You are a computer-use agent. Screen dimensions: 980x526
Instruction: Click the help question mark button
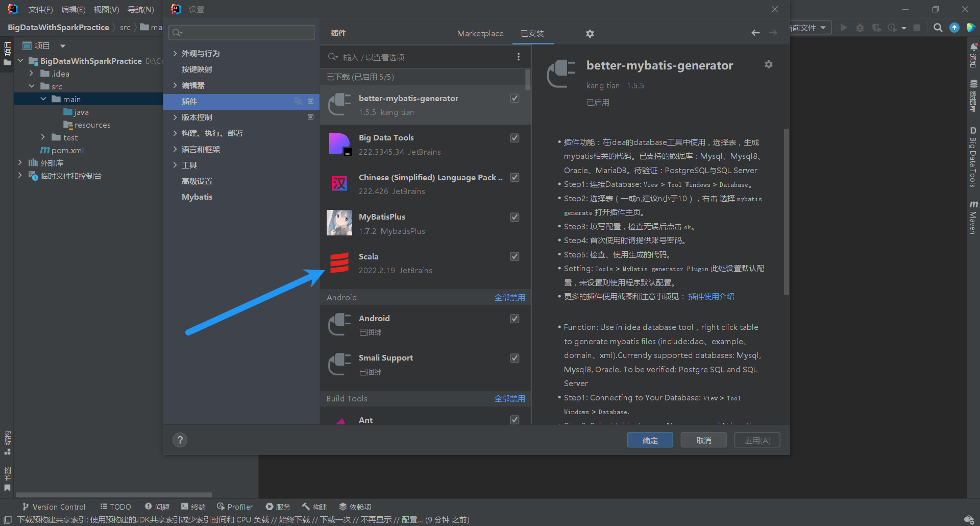[x=180, y=440]
